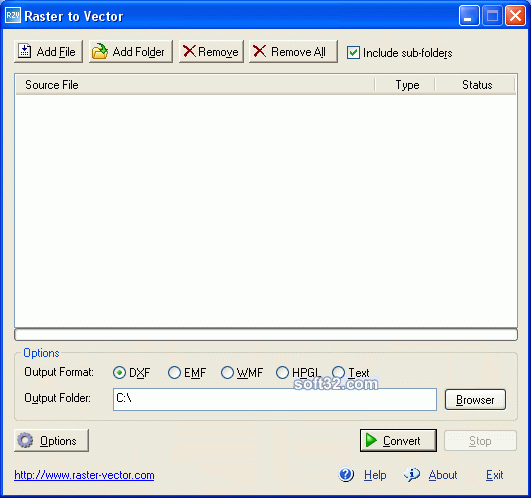Select EMF output format
This screenshot has width=531, height=498.
coord(174,373)
